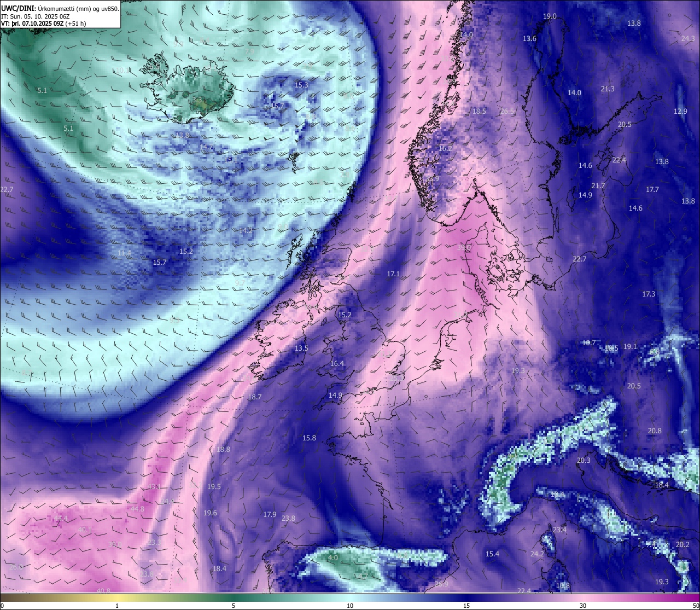Click the 24.2 value label

click(x=537, y=554)
